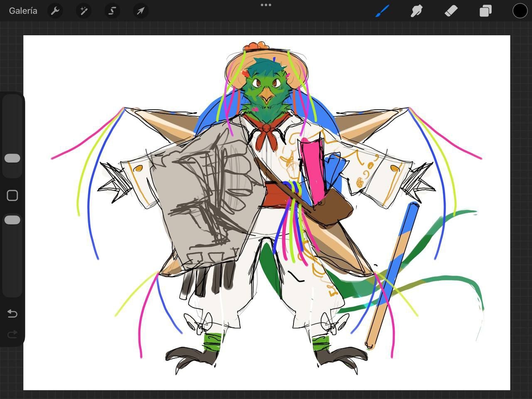This screenshot has width=532, height=399.
Task: Open the Layers panel
Action: click(x=485, y=11)
